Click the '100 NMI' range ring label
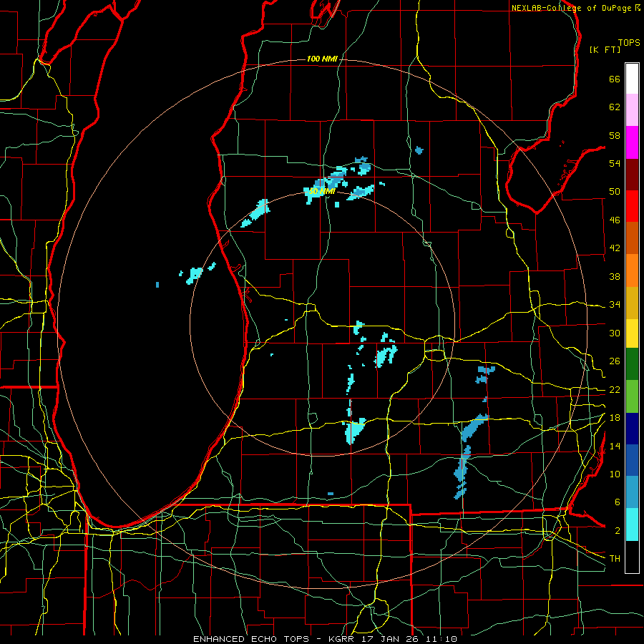Viewport: 644px width, 644px height. click(322, 59)
